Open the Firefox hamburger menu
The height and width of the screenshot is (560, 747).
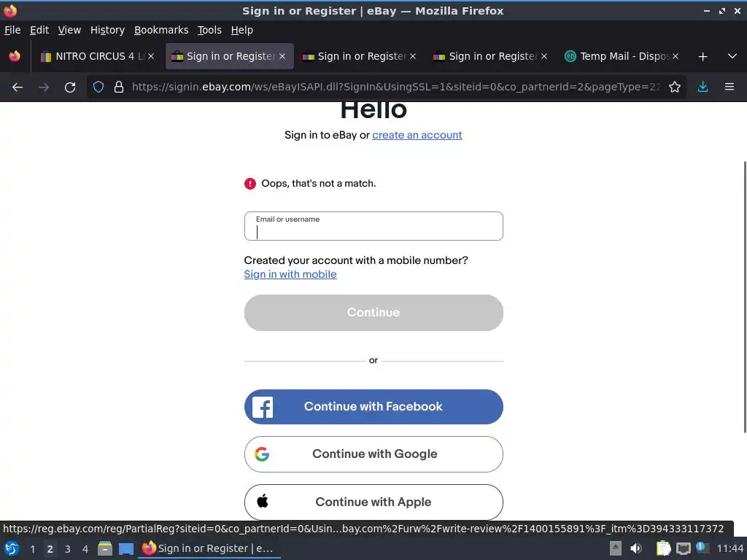tap(729, 87)
